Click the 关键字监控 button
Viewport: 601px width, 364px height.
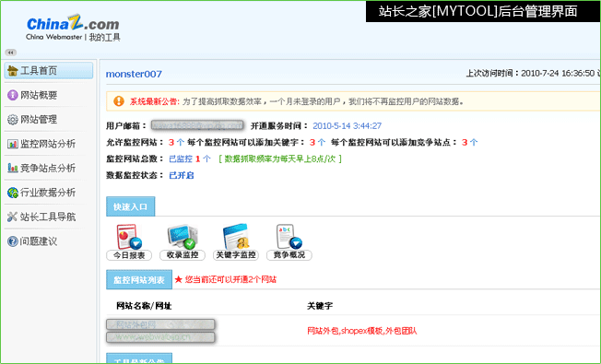236,255
